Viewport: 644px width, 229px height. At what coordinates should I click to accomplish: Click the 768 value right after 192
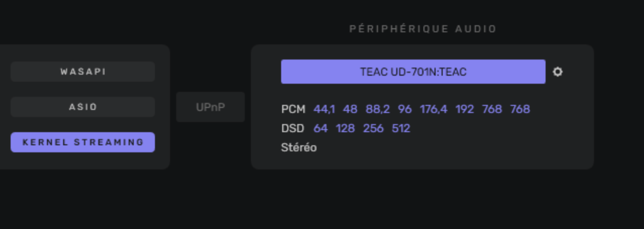[492, 109]
